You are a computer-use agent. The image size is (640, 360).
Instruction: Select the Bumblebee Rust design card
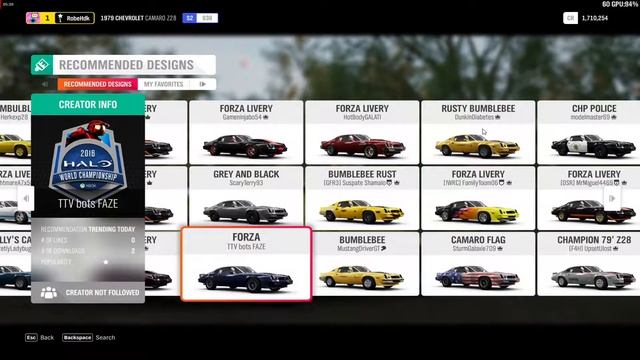(362, 198)
